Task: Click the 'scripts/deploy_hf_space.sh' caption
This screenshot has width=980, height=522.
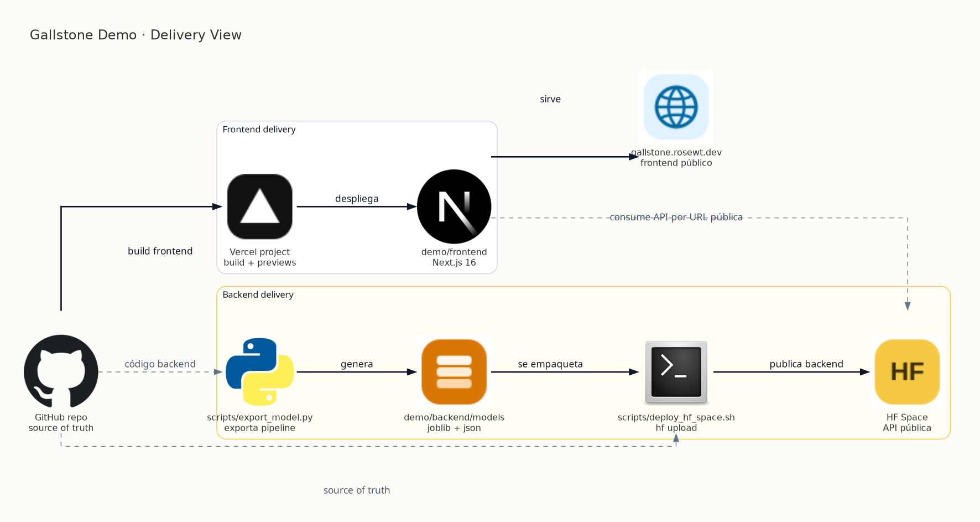Action: click(x=676, y=417)
